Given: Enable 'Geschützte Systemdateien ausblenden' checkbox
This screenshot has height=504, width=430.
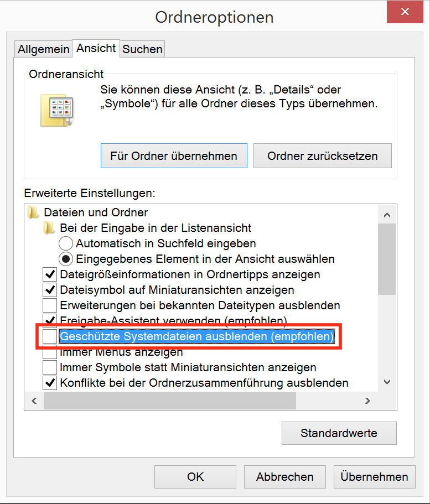Looking at the screenshot, I should coord(50,336).
